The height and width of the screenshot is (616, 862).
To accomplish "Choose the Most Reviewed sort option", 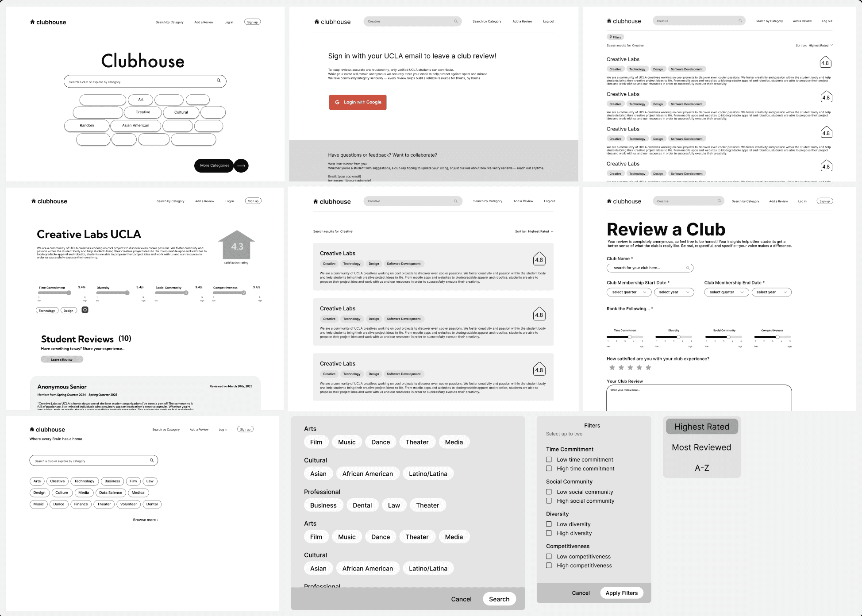I will click(x=701, y=447).
